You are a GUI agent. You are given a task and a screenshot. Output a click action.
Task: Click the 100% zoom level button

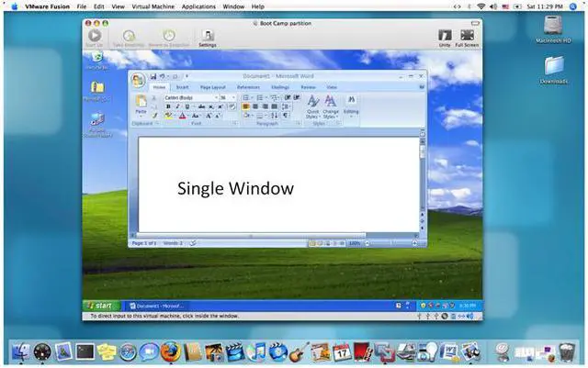click(x=354, y=243)
